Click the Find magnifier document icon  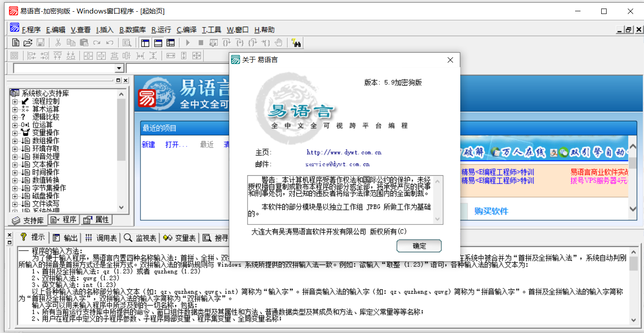(127, 43)
